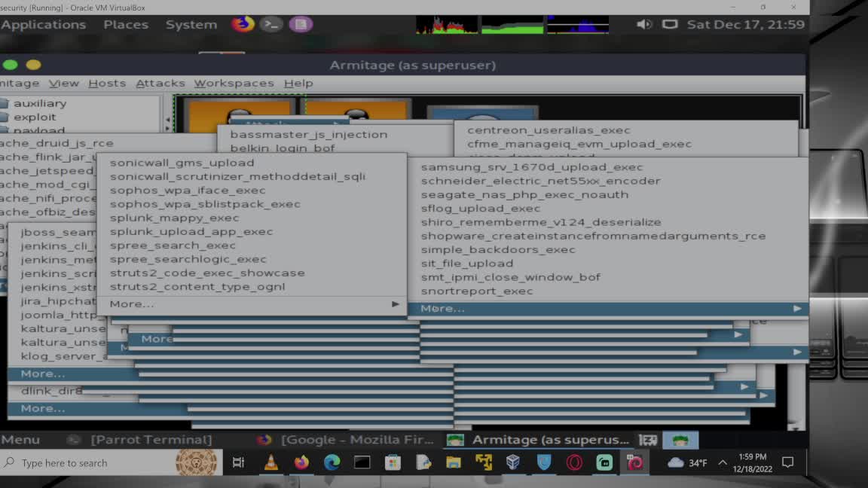Open the Applications menu

click(x=43, y=24)
